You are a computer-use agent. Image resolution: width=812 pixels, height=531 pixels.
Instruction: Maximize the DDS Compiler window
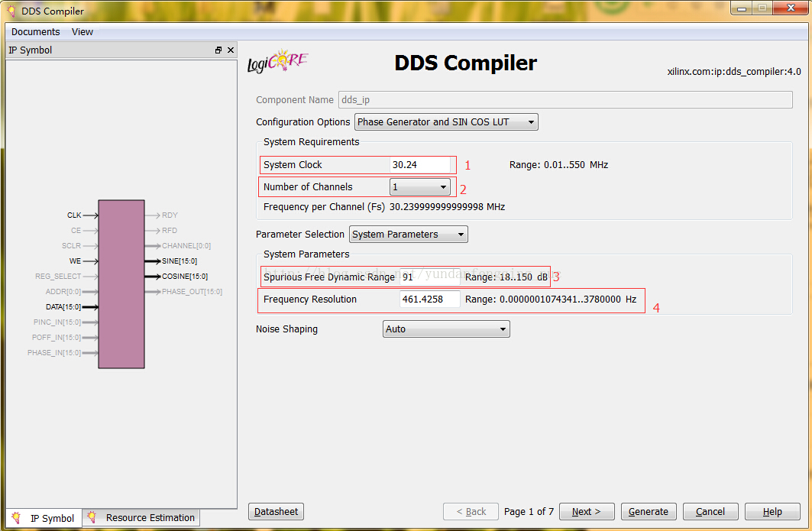762,8
